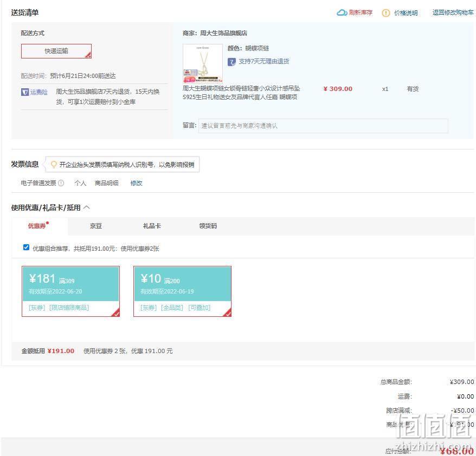
Task: Switch to 京豆 tab
Action: (x=95, y=226)
